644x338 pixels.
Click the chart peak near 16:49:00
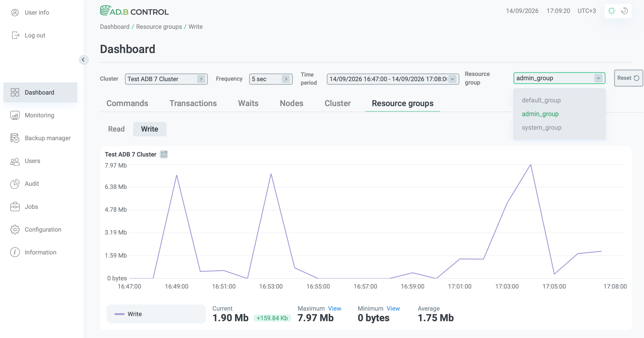click(x=177, y=175)
